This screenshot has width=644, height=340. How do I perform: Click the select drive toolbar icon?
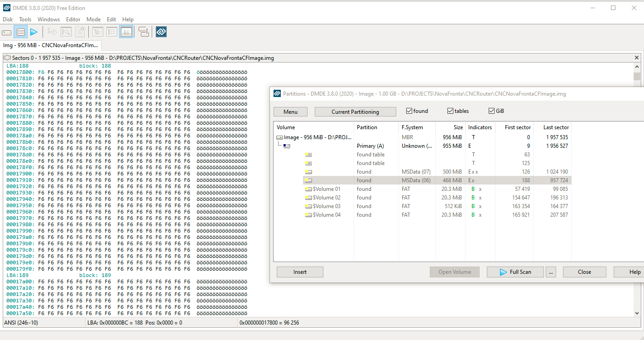click(x=7, y=32)
